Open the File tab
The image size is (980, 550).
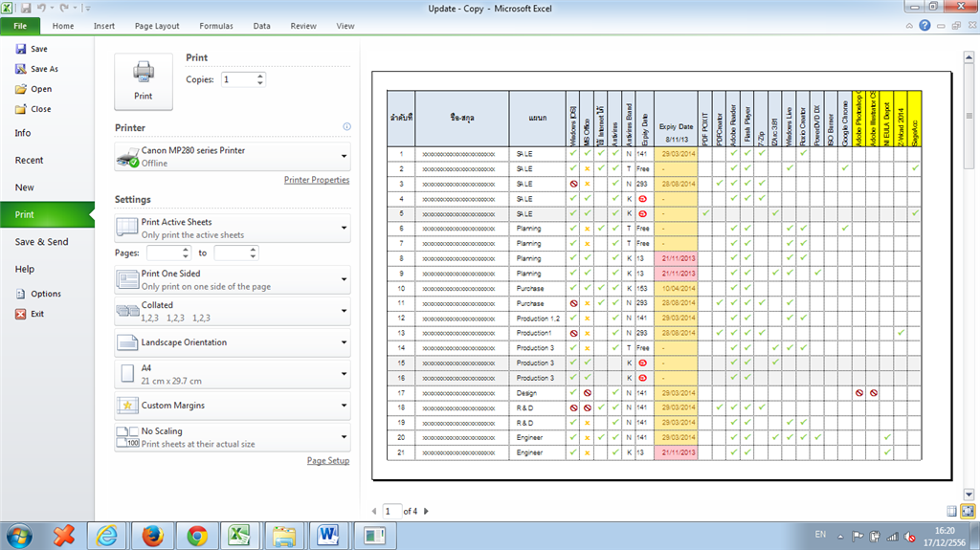pyautogui.click(x=21, y=26)
